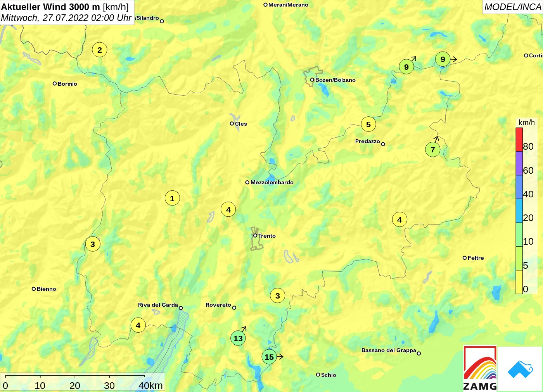
Task: Pick the purple 60 km/h legend swatch
Action: tap(519, 163)
